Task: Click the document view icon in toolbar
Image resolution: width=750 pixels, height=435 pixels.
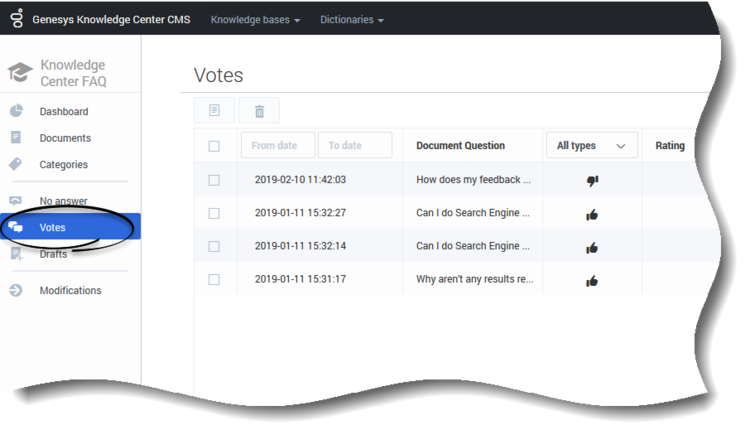Action: (214, 111)
